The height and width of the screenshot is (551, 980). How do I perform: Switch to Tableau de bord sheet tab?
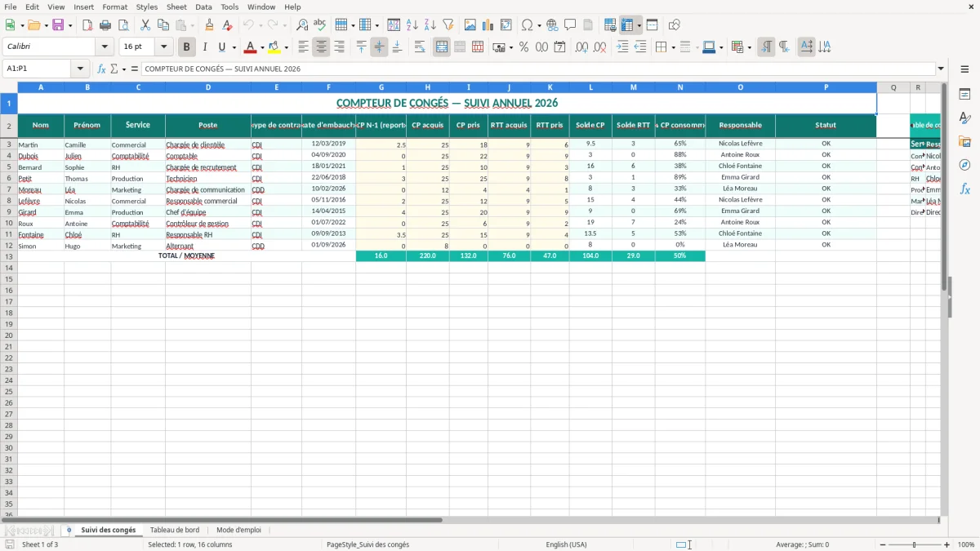point(175,530)
